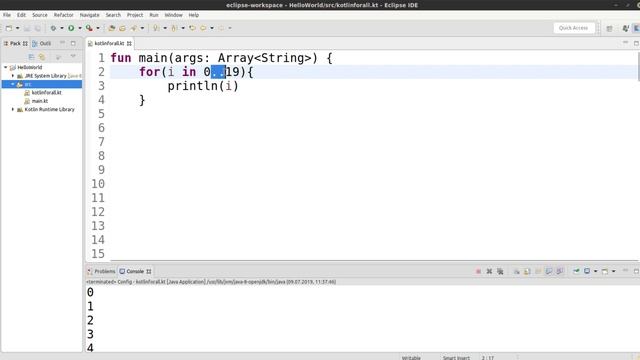Viewport: 640px width, 360px height.
Task: Open the Help menu
Action: click(x=193, y=15)
